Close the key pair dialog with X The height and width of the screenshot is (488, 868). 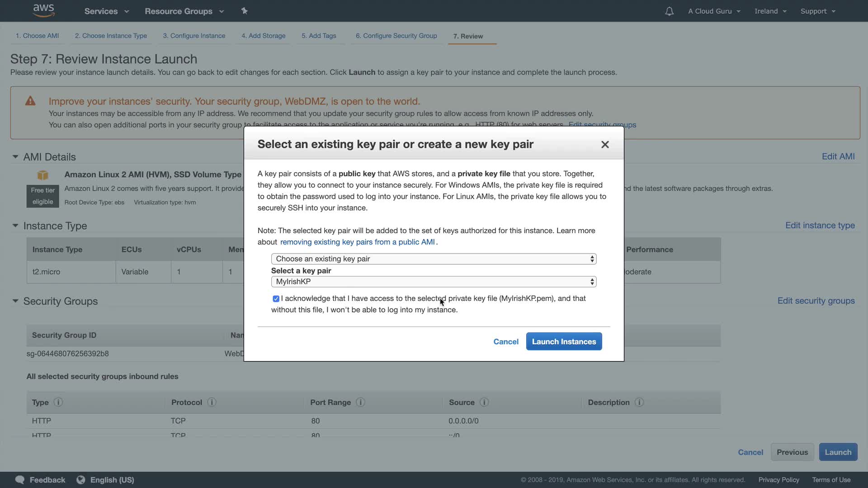[605, 145]
